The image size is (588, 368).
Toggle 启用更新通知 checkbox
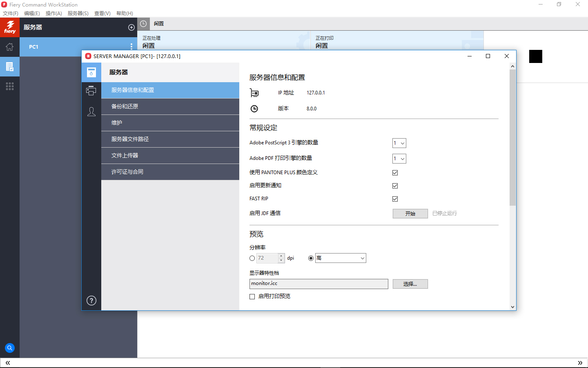395,186
